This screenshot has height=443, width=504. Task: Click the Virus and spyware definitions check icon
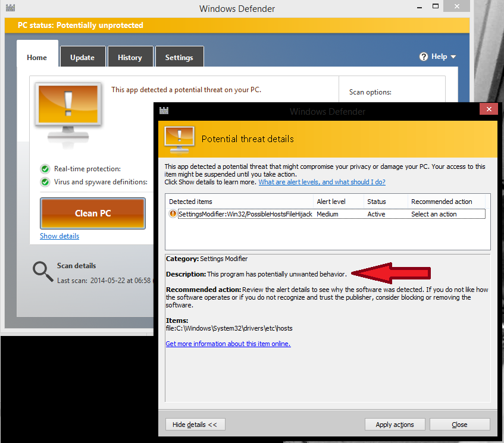(x=45, y=182)
